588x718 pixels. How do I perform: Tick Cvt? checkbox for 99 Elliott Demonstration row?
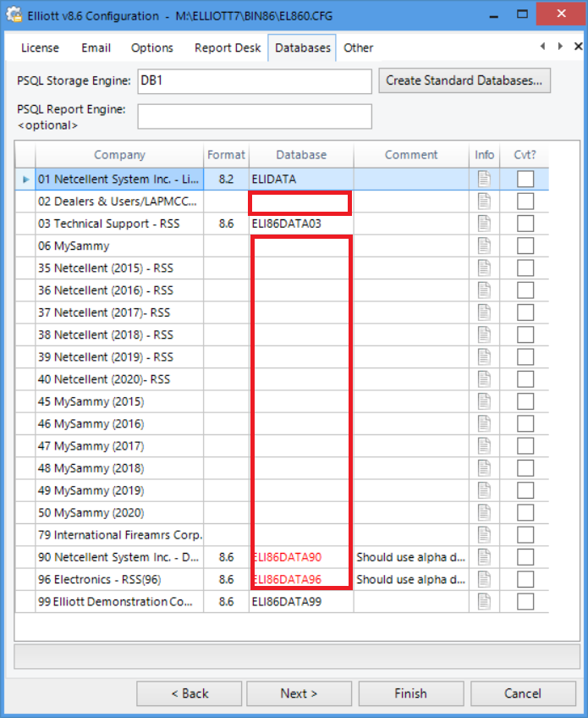coord(525,601)
